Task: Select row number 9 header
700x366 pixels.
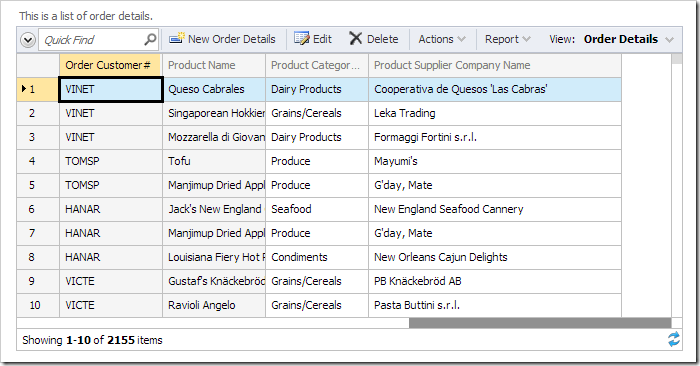Action: 38,281
